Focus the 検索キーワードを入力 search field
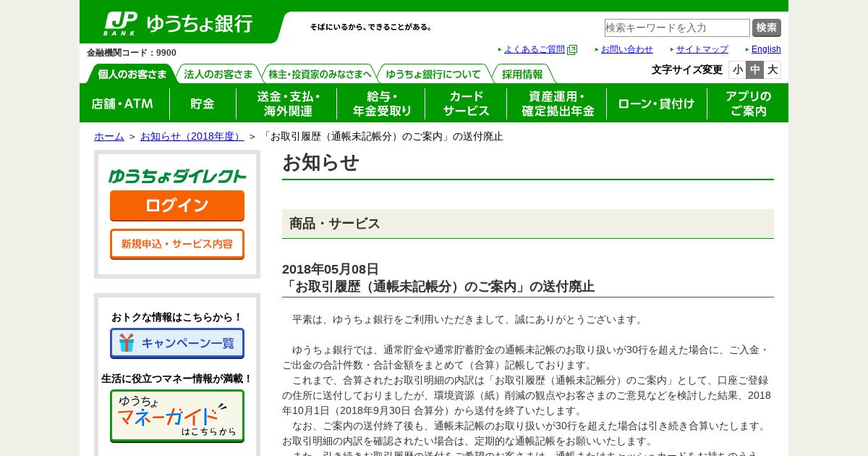 [677, 28]
